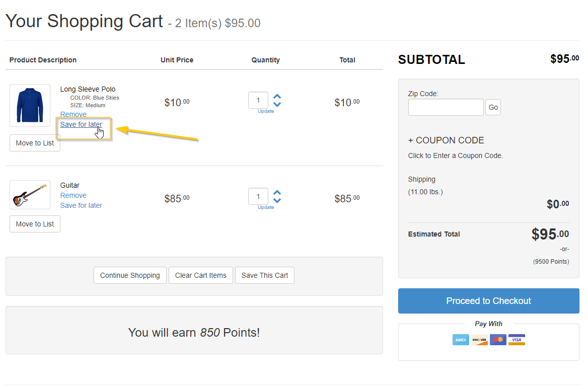588x389 pixels.
Task: Decrease Long Sleeve Polo quantity arrow
Action: pos(277,104)
